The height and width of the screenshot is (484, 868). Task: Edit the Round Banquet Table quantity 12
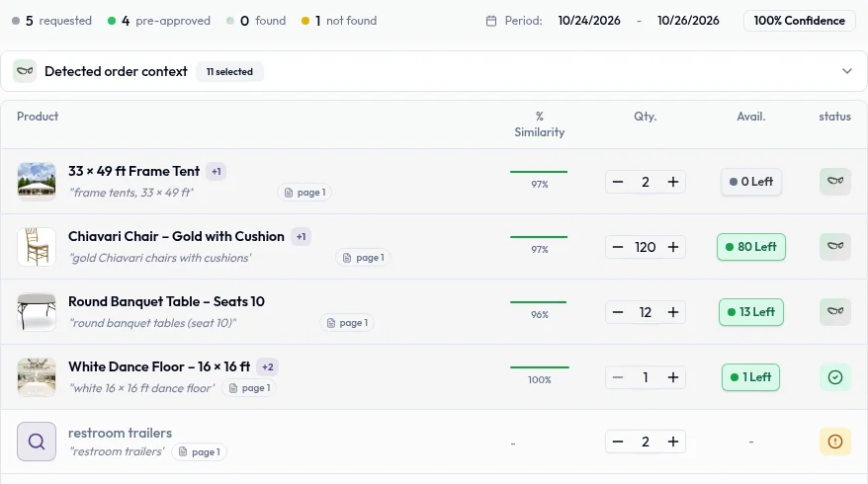645,312
